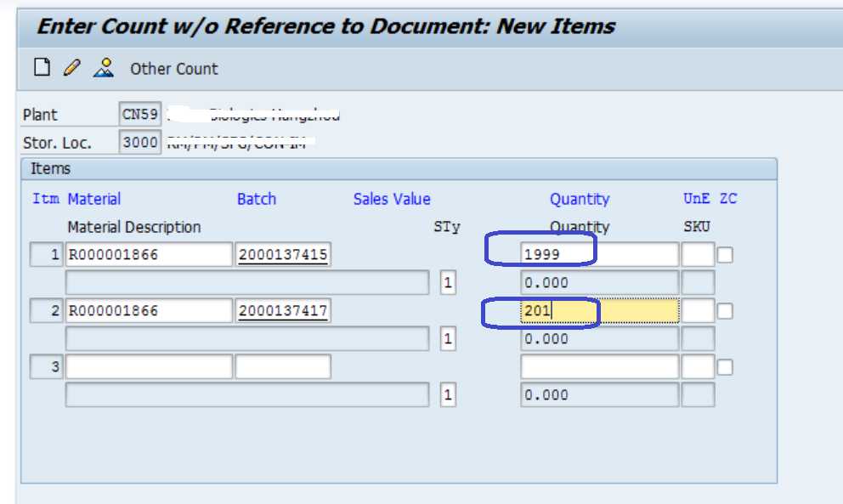843x504 pixels.
Task: Click the material description field under item 3
Action: click(x=247, y=395)
